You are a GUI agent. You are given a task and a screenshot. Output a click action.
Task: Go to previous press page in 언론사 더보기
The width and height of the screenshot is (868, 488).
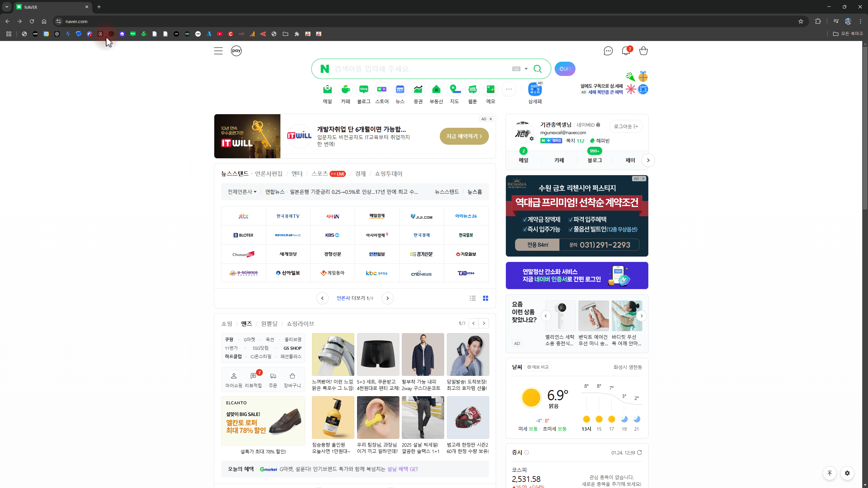322,298
